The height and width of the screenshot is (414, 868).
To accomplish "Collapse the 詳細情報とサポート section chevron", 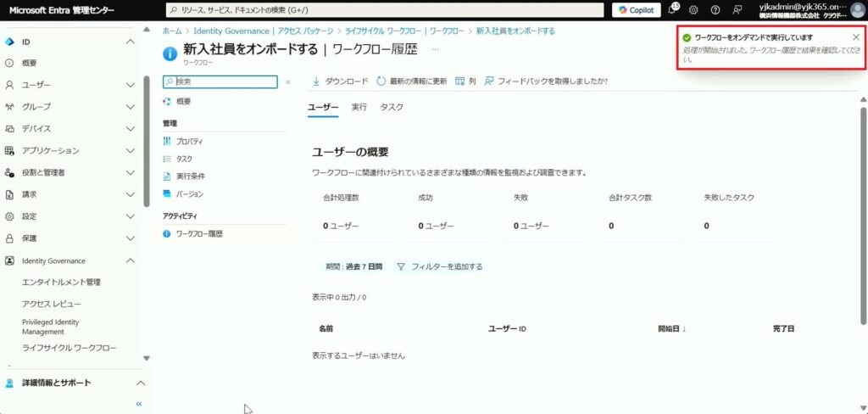I will coord(141,383).
